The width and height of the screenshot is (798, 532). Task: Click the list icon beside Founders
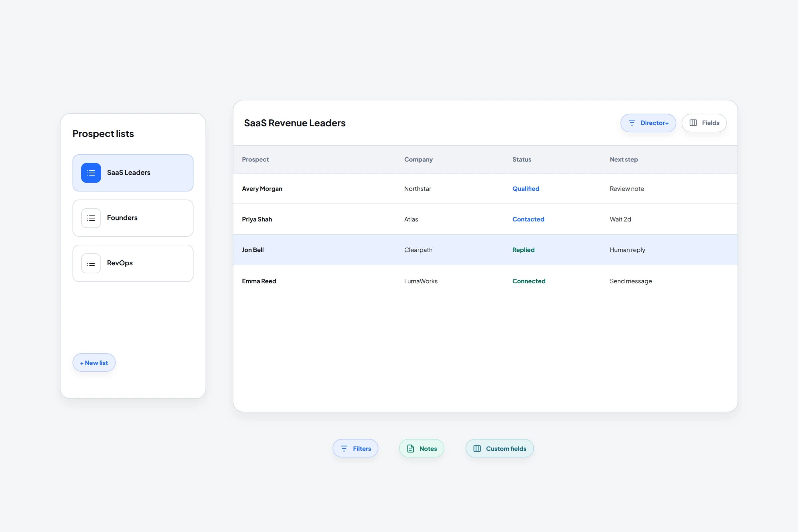click(91, 218)
